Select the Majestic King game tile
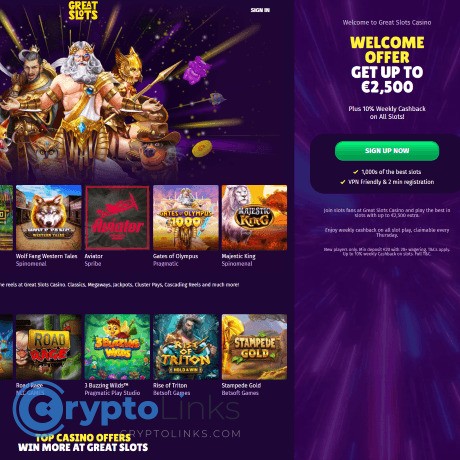Image resolution: width=460 pixels, height=460 pixels. (254, 217)
